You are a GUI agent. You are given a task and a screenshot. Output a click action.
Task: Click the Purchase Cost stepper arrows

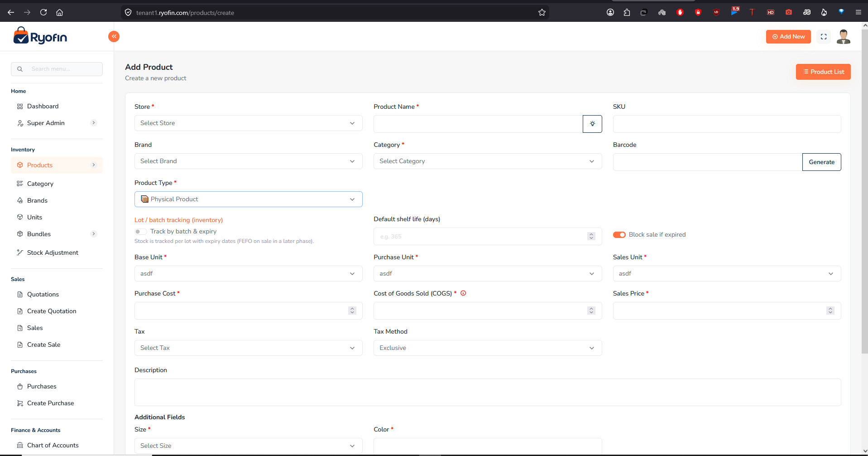352,310
